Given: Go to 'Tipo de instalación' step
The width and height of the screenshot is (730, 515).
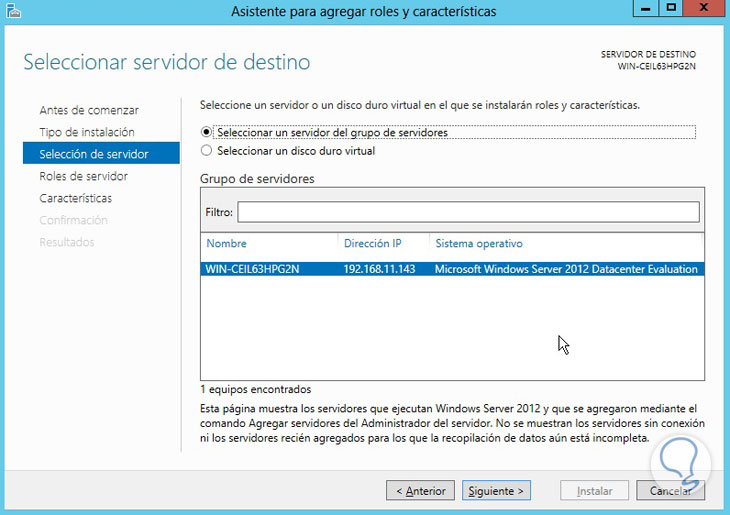Looking at the screenshot, I should pos(87,132).
